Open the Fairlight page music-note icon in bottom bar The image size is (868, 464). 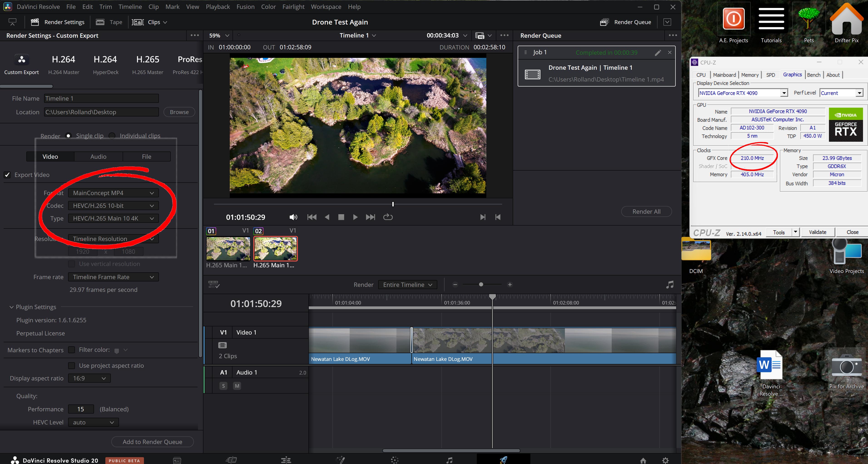pos(449,460)
